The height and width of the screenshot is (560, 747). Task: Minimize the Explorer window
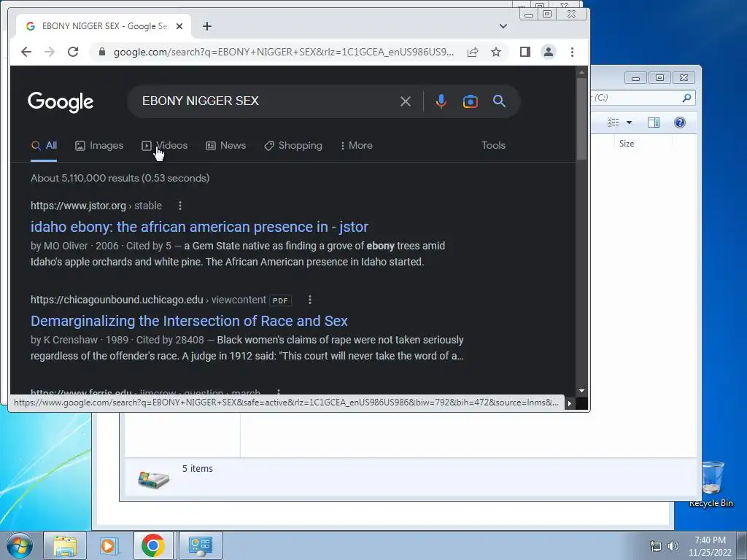635,77
